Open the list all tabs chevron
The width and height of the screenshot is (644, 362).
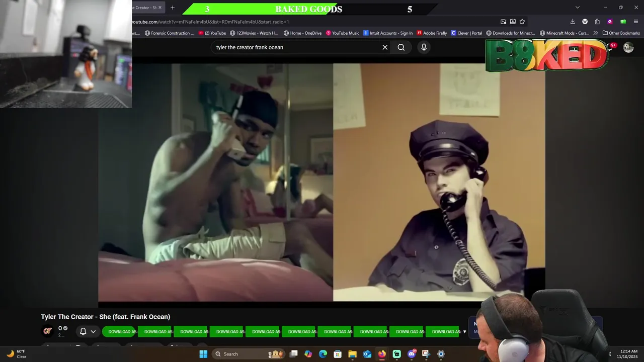click(x=578, y=8)
